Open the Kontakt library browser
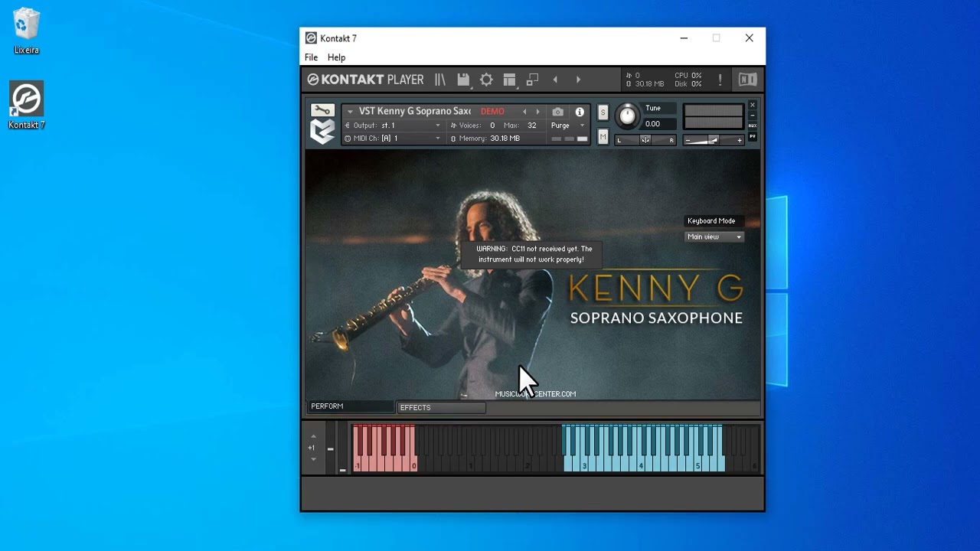The width and height of the screenshot is (980, 551). tap(439, 80)
